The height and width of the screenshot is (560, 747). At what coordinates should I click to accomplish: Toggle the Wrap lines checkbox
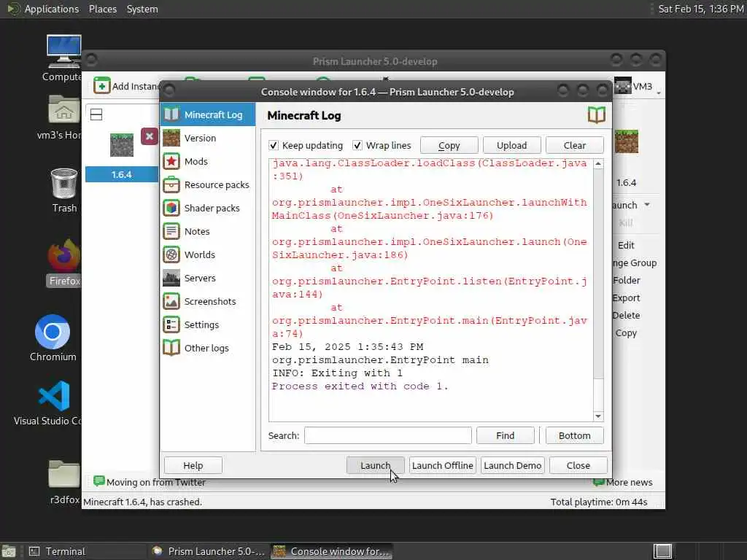coord(357,145)
